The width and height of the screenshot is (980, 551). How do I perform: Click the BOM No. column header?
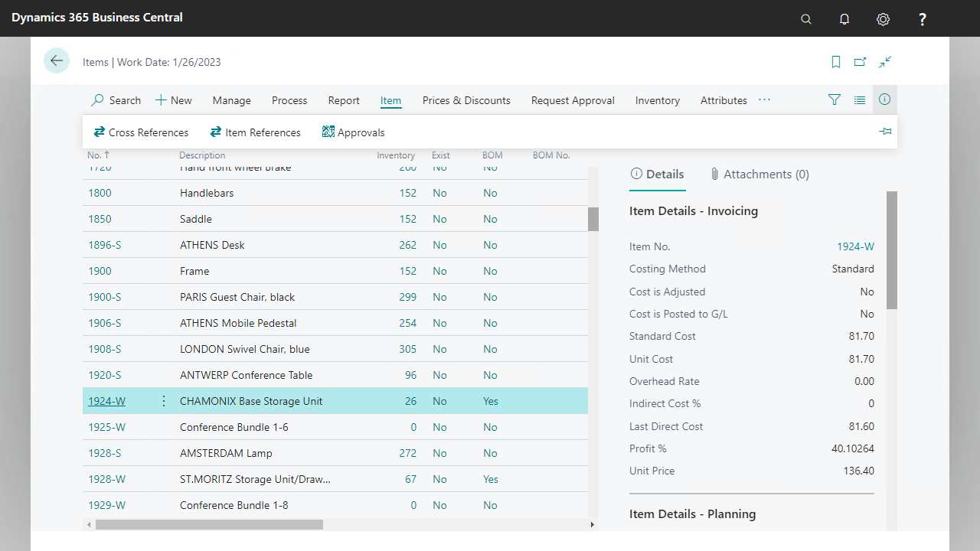coord(551,155)
